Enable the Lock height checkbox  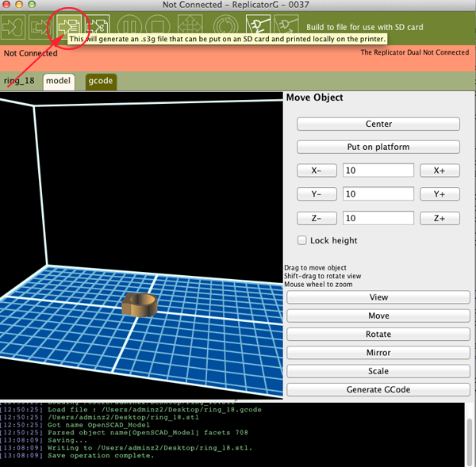[x=301, y=240]
